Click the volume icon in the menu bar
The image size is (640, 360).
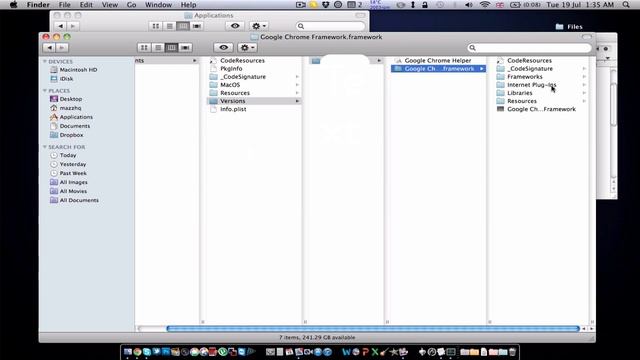(x=469, y=5)
